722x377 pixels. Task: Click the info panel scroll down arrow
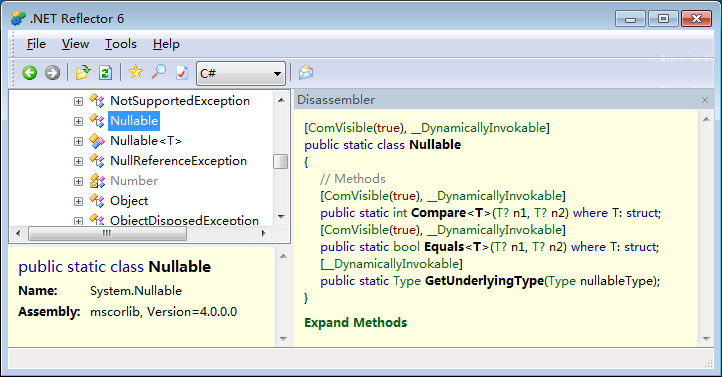(283, 339)
